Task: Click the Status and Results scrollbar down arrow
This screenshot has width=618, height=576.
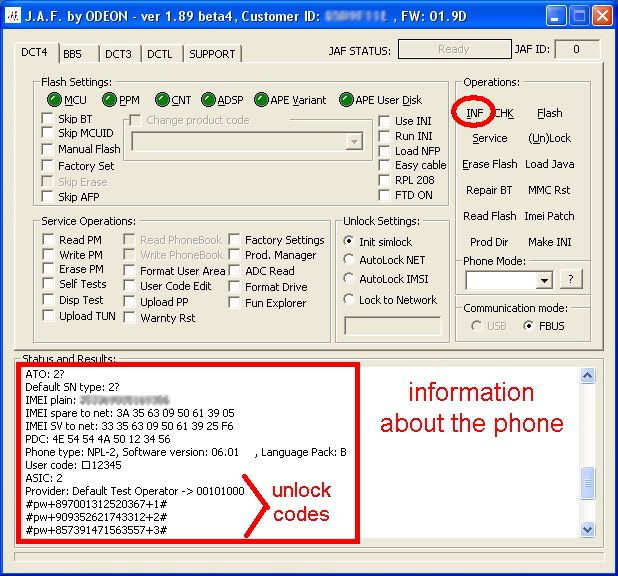Action: point(587,529)
